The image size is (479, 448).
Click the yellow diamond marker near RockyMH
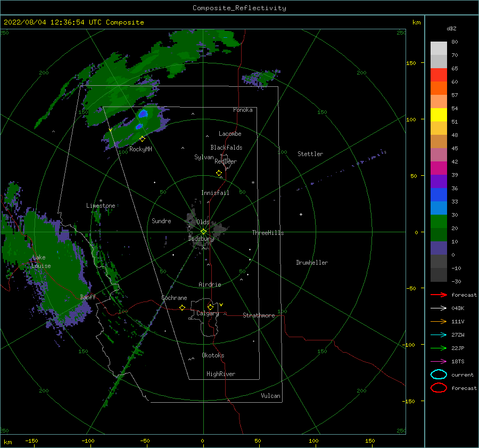[x=142, y=139]
